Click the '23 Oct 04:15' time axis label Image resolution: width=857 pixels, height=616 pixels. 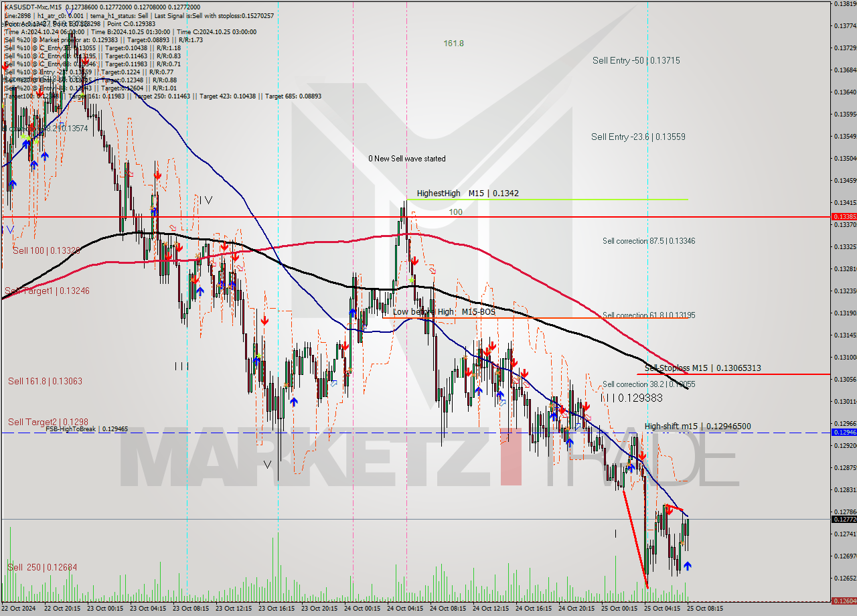(x=149, y=609)
